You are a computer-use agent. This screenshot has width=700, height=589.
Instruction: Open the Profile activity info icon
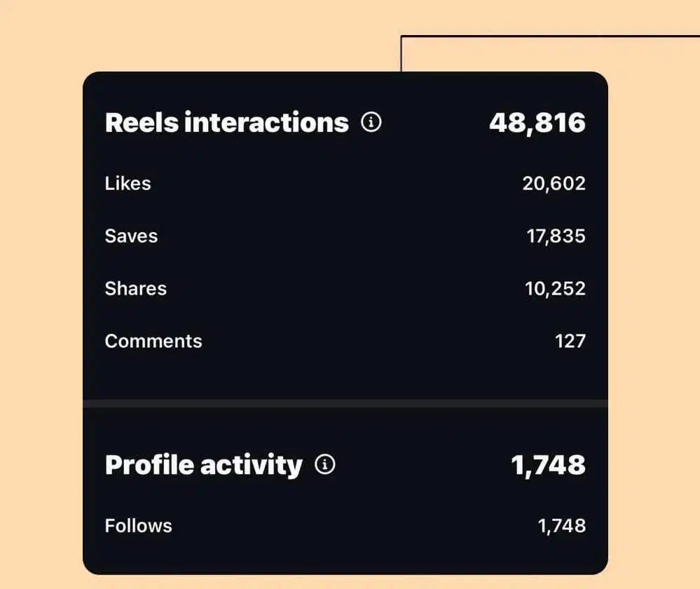[x=325, y=464]
